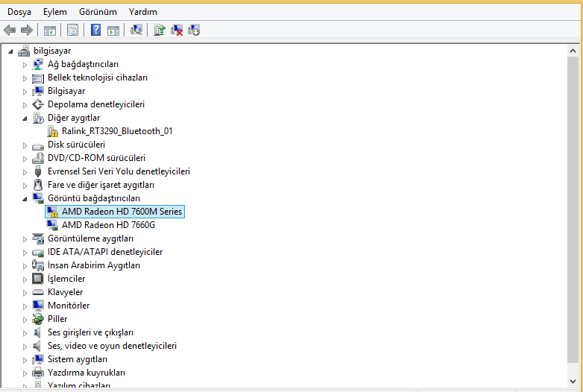Click the Update driver software icon
This screenshot has width=583, height=392.
pyautogui.click(x=159, y=30)
